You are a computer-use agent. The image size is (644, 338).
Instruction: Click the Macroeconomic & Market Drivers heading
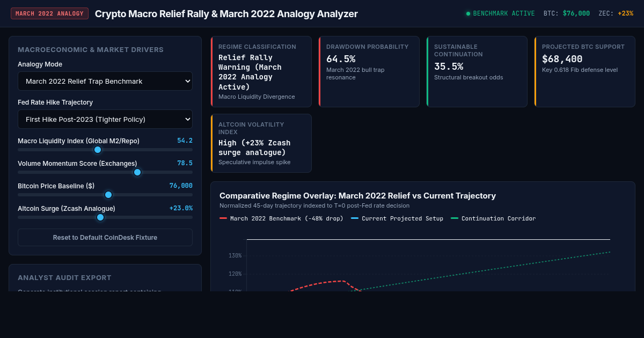[x=91, y=49]
